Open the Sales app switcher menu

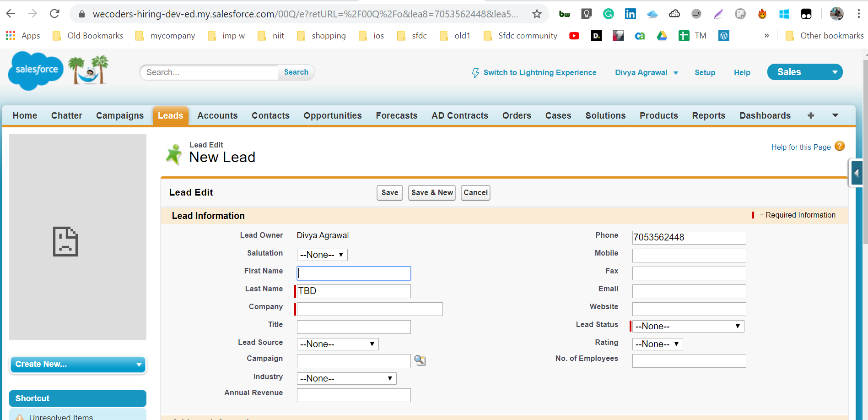(804, 72)
